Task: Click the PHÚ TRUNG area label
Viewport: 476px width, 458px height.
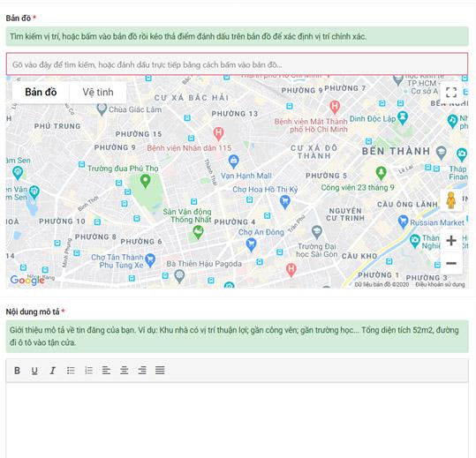Action: [57, 126]
